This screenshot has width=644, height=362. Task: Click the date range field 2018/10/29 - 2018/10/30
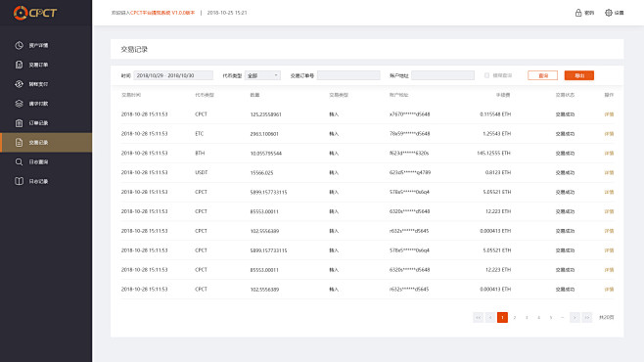[173, 75]
